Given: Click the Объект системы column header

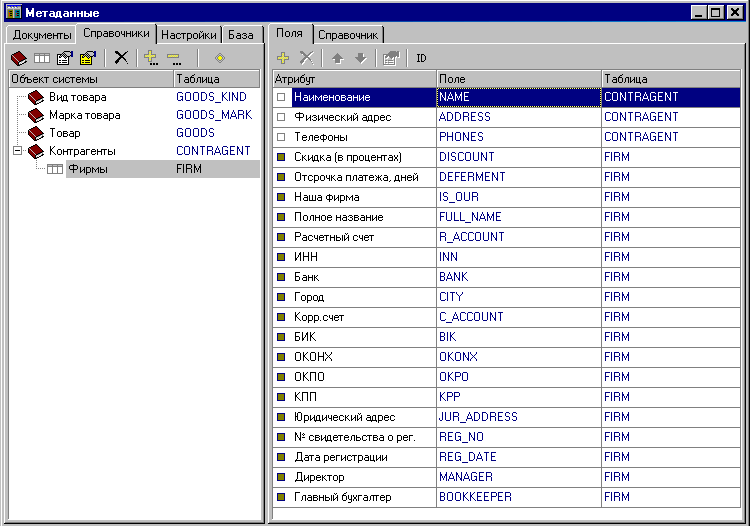Looking at the screenshot, I should pos(91,79).
